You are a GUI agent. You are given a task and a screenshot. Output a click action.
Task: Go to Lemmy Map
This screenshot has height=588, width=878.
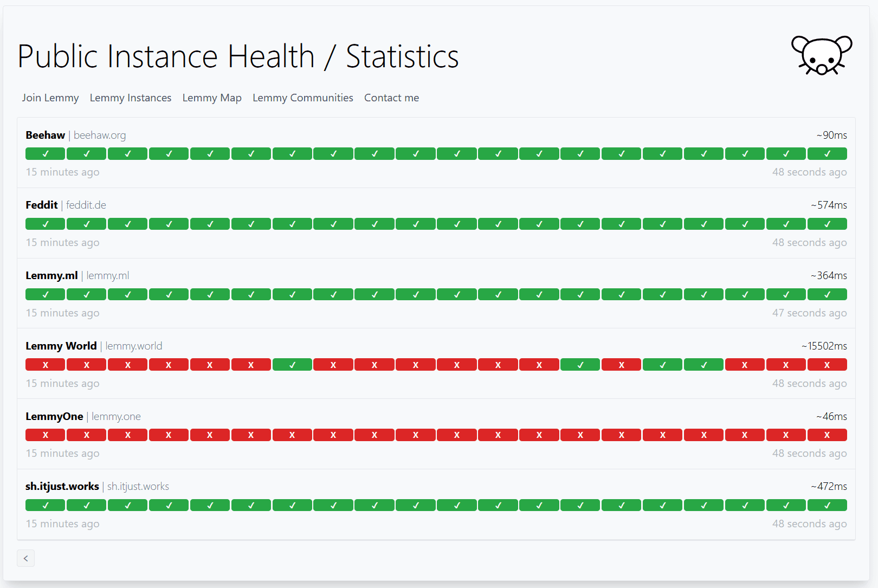tap(212, 98)
